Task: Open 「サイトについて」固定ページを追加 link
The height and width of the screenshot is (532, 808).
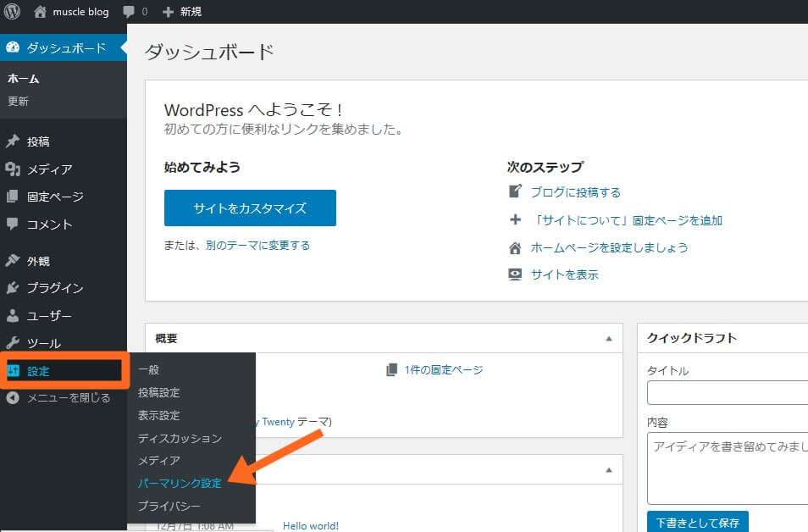Action: click(627, 220)
